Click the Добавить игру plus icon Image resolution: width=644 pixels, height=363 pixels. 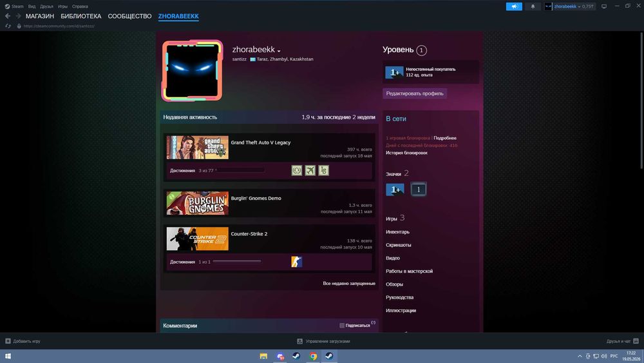[x=8, y=341]
